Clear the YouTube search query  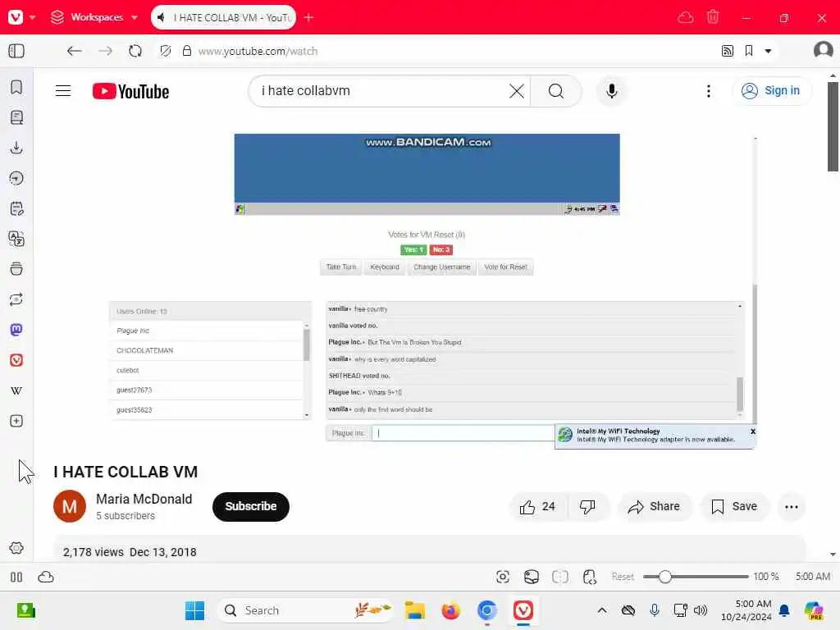click(517, 91)
